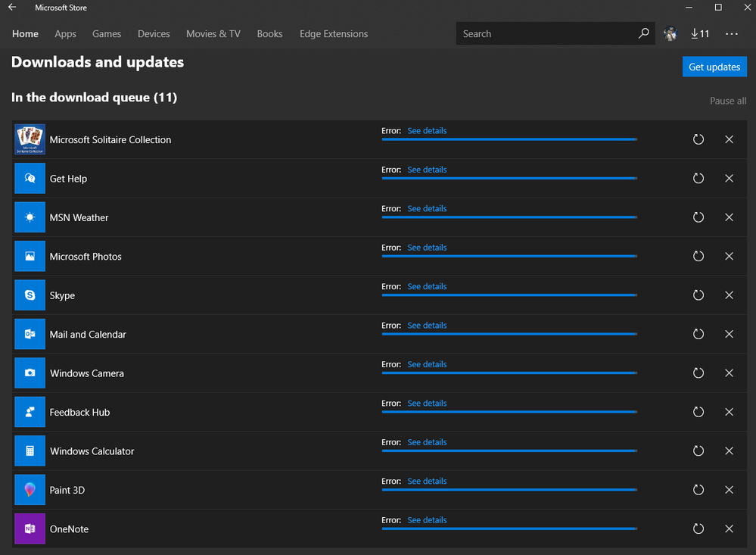This screenshot has height=555, width=756.
Task: Cancel the Microsoft Solitaire Collection download
Action: pyautogui.click(x=729, y=139)
